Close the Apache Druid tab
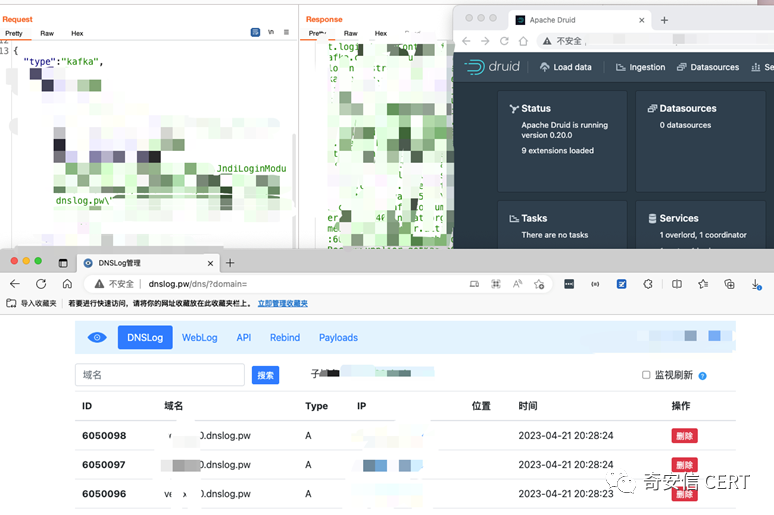Screen dimensions: 774x515 coord(641,20)
